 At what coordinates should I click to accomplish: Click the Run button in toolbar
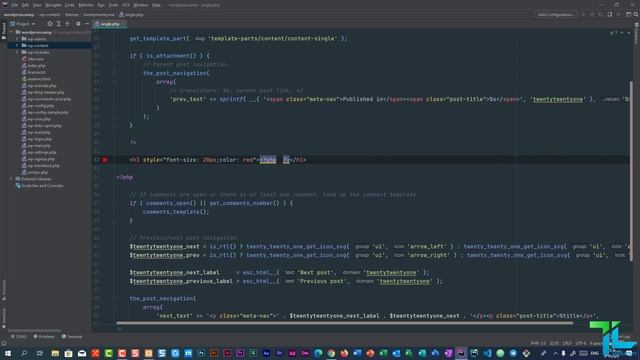[583, 15]
